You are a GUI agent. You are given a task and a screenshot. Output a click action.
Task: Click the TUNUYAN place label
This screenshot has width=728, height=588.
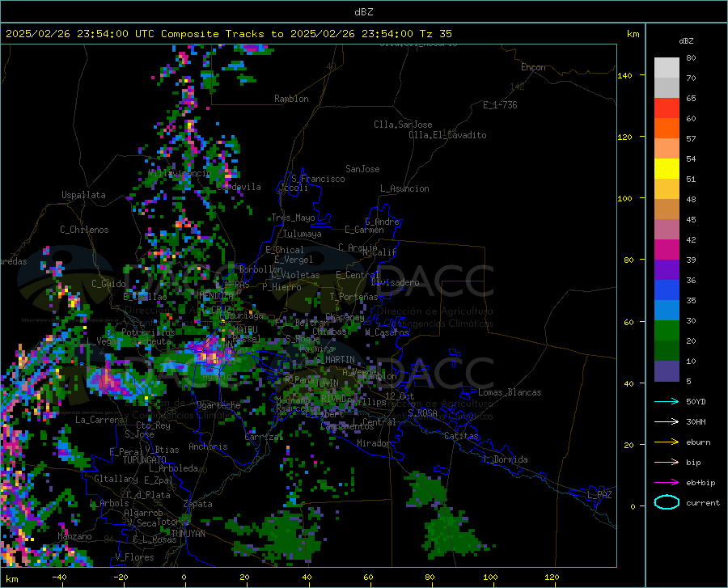pos(188,534)
